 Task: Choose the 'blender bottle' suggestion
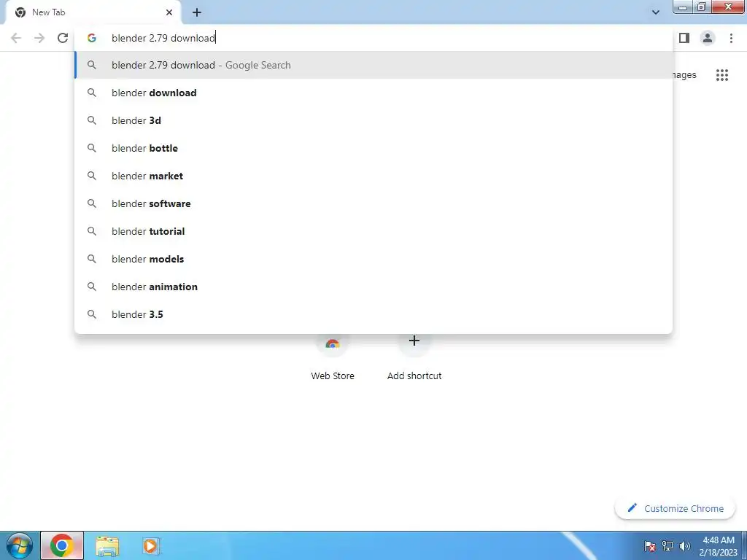pyautogui.click(x=373, y=148)
